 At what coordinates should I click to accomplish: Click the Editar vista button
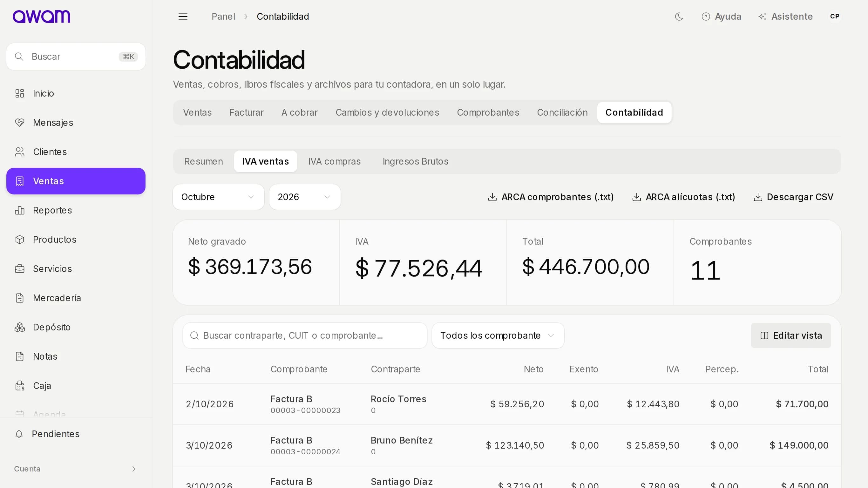tap(790, 336)
